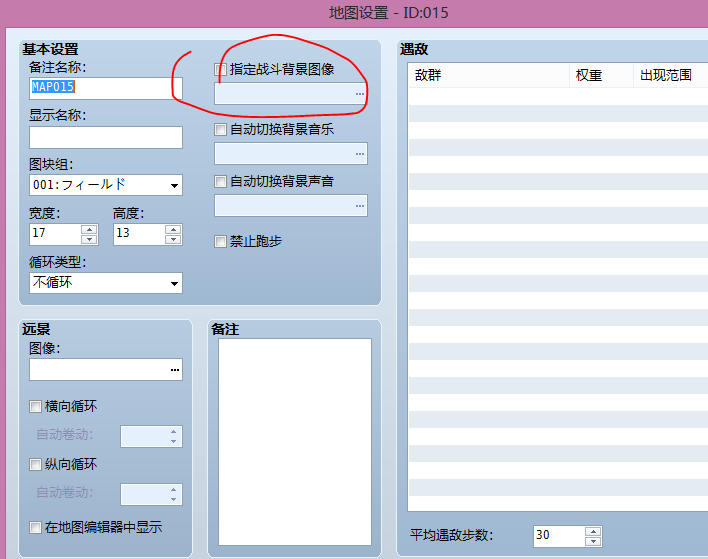Enable 指定战斗背景图像 checkbox
Screen dimensions: 708x559
[220, 70]
